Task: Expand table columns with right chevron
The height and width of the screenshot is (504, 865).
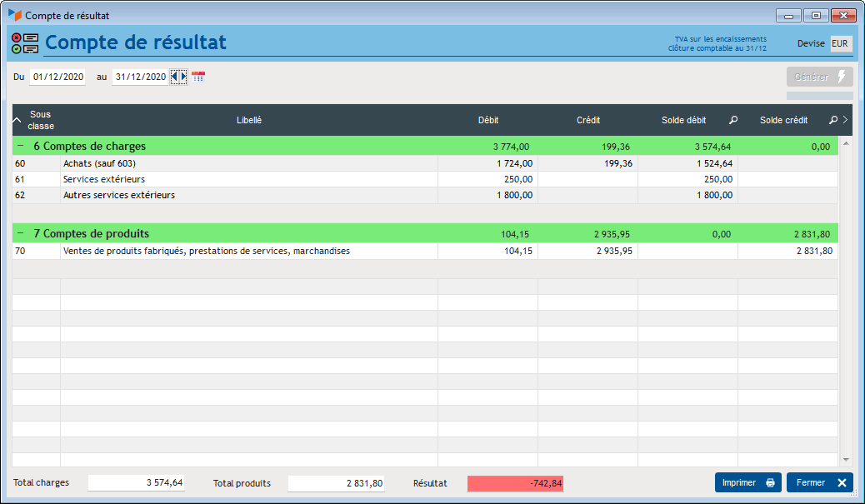Action: (845, 120)
